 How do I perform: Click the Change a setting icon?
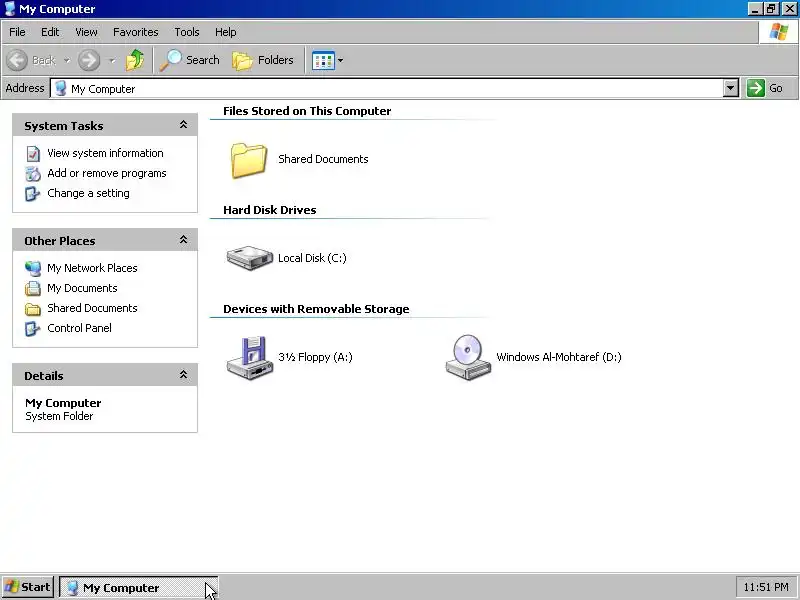(33, 193)
